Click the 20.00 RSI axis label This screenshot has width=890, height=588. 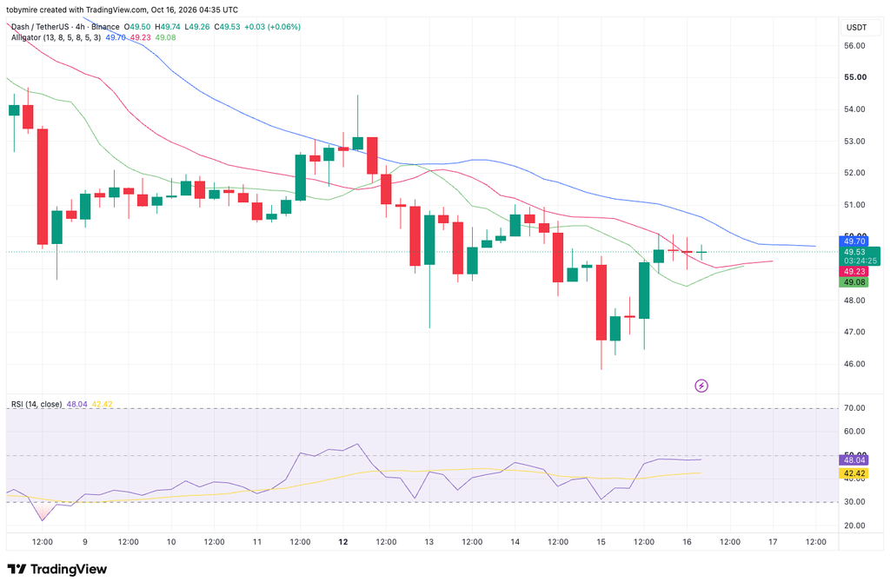[x=854, y=525]
